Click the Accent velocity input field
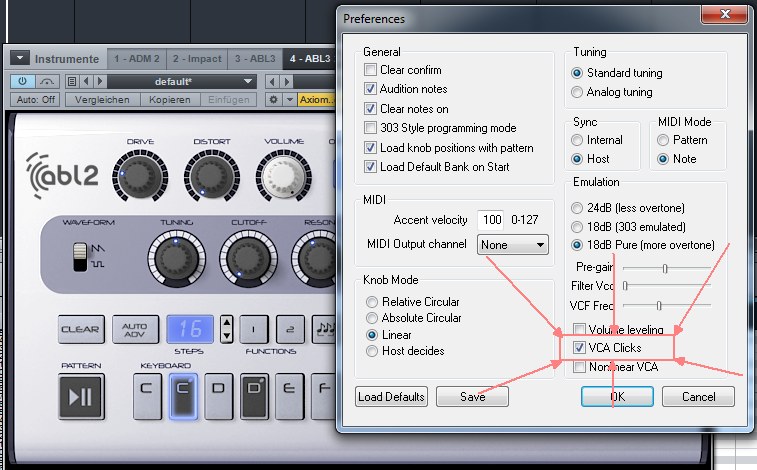This screenshot has width=757, height=470. point(491,220)
